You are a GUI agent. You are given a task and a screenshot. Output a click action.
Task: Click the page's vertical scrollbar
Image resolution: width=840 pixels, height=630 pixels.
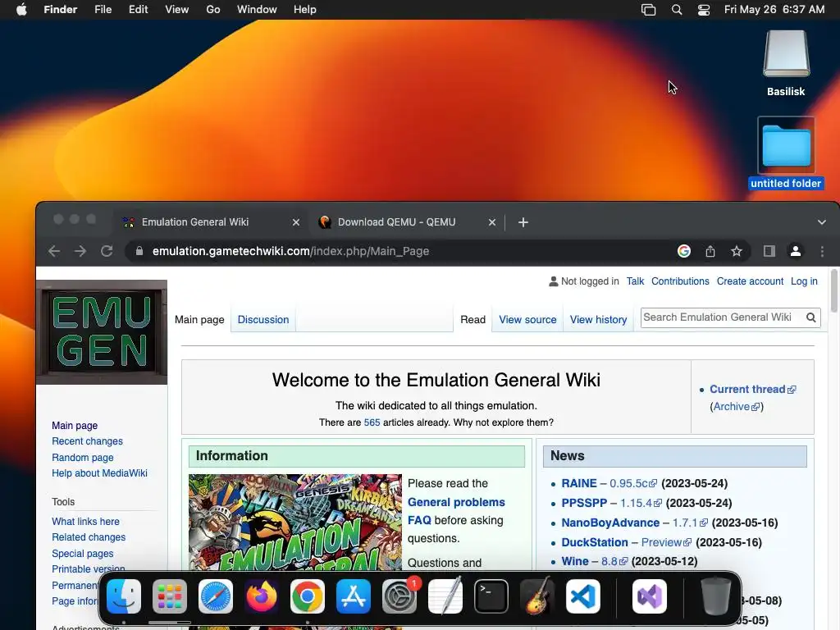[834, 290]
